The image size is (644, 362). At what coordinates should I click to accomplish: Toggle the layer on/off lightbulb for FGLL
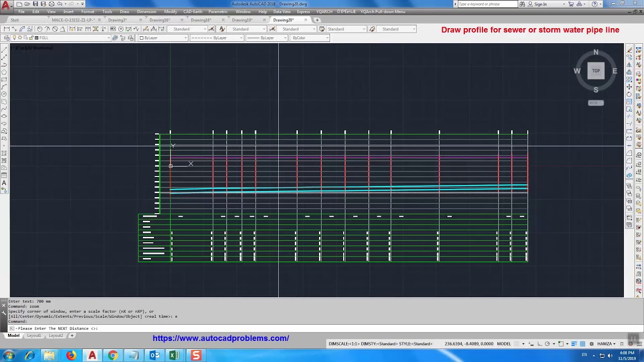coord(14,38)
